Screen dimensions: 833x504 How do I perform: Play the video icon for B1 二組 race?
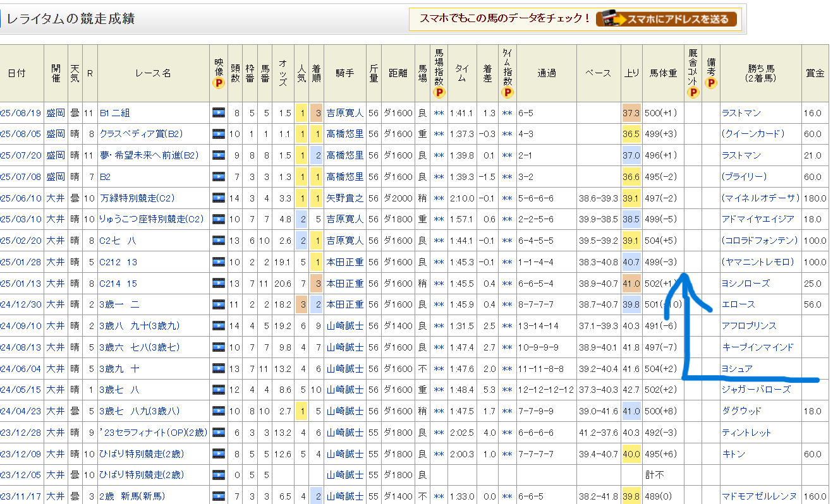pos(219,113)
